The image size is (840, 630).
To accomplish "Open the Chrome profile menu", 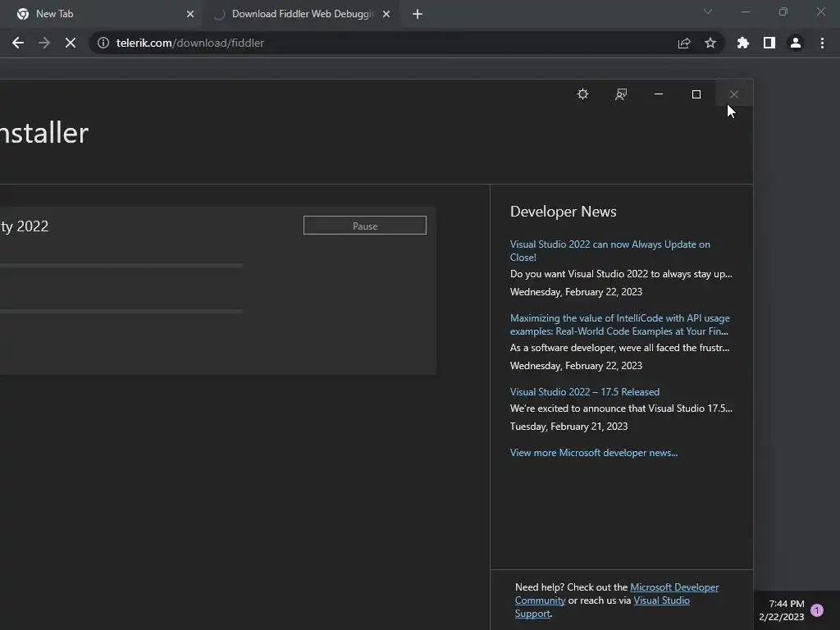I will (x=796, y=43).
